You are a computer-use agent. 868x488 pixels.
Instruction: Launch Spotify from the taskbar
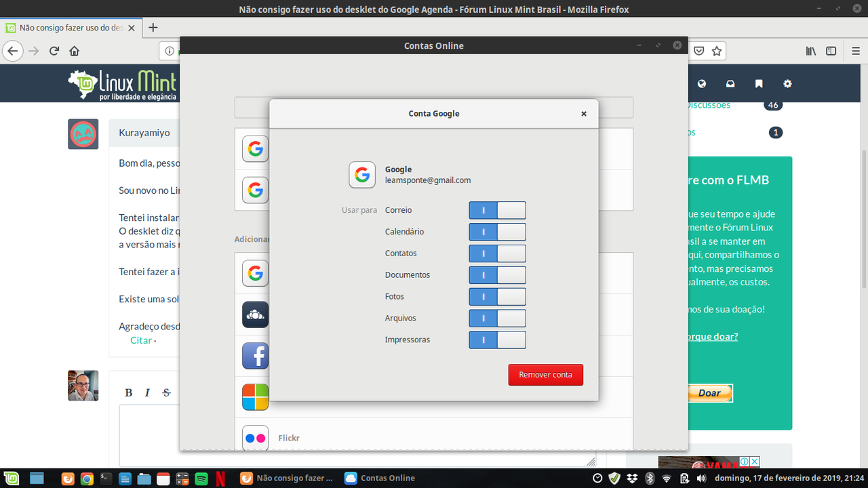201,478
